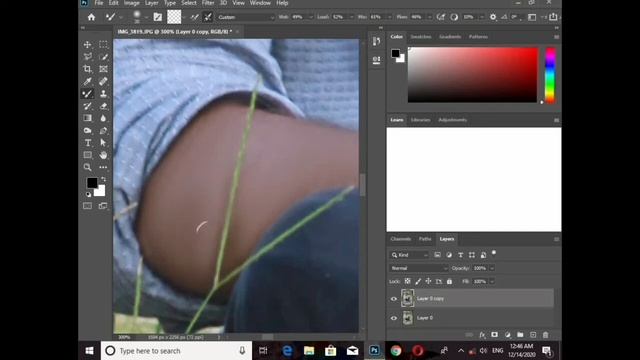Select the Rectangle shape tool

tap(87, 155)
